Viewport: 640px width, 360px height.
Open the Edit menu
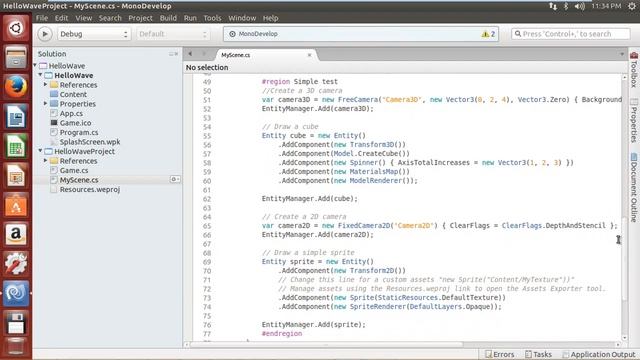click(61, 18)
